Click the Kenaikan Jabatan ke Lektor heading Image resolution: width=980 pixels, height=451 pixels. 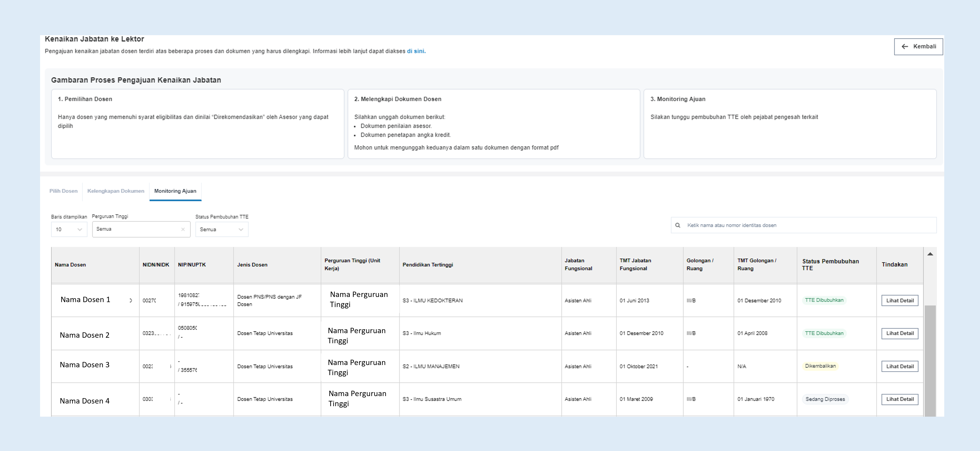point(94,39)
